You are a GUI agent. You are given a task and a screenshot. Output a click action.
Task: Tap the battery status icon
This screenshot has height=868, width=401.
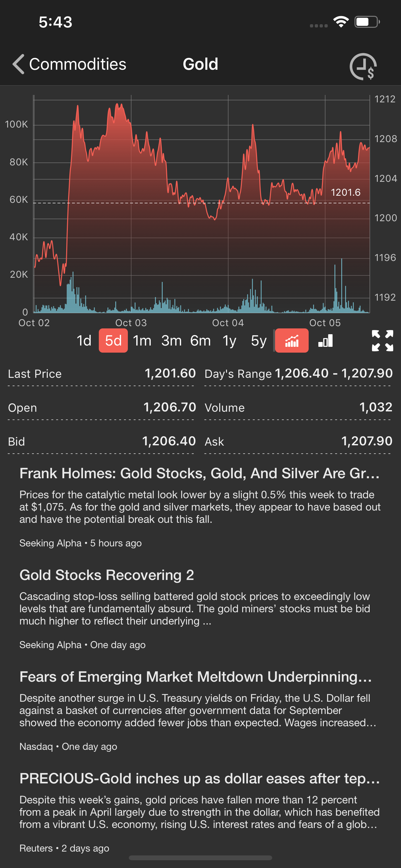tap(367, 22)
